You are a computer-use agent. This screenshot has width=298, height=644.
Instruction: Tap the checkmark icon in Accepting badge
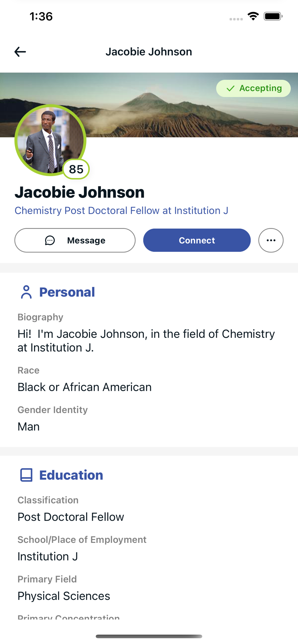[x=230, y=89]
